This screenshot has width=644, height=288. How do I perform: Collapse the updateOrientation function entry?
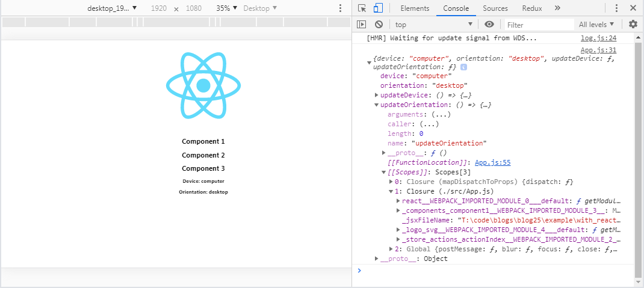(377, 105)
